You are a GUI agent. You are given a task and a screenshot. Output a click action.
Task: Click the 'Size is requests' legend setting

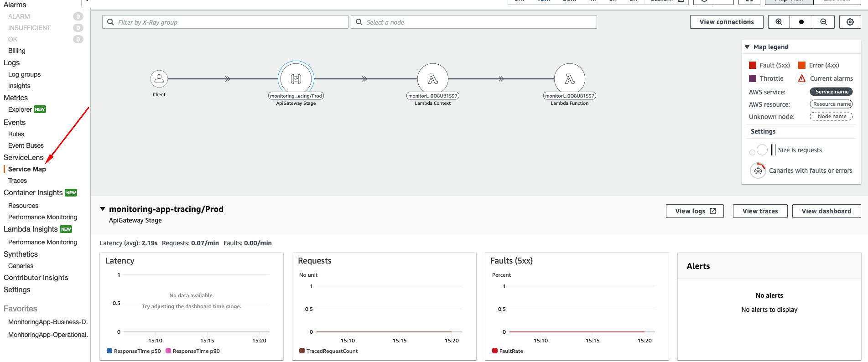point(800,150)
